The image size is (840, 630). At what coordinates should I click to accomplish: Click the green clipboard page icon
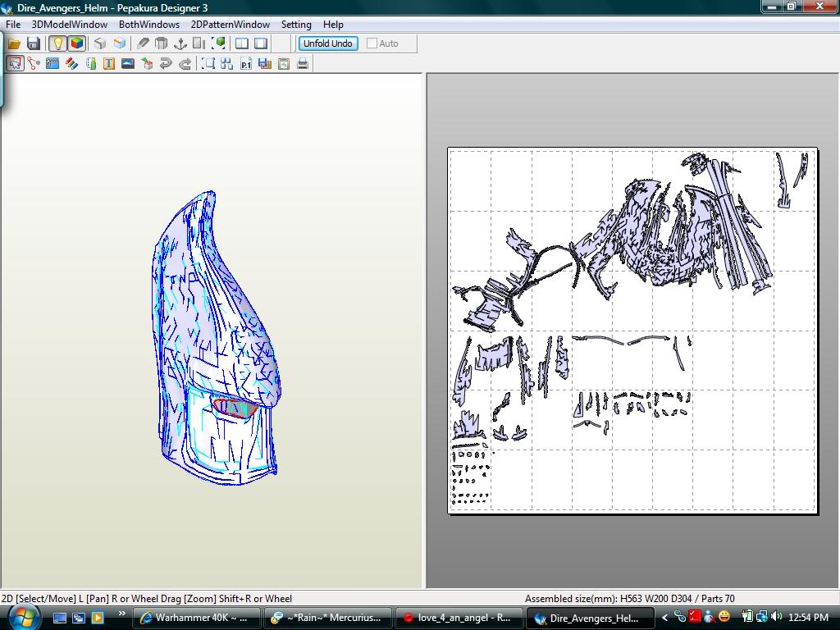(284, 64)
